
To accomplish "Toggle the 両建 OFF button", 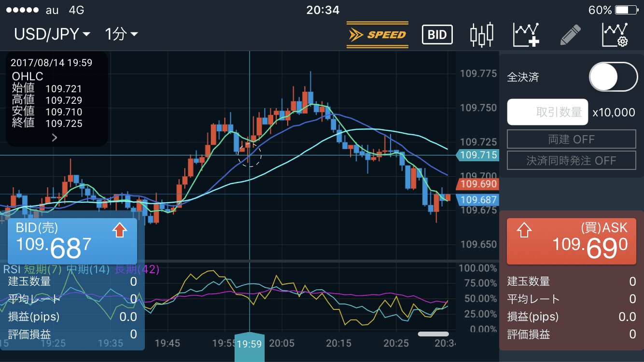I will [x=572, y=139].
